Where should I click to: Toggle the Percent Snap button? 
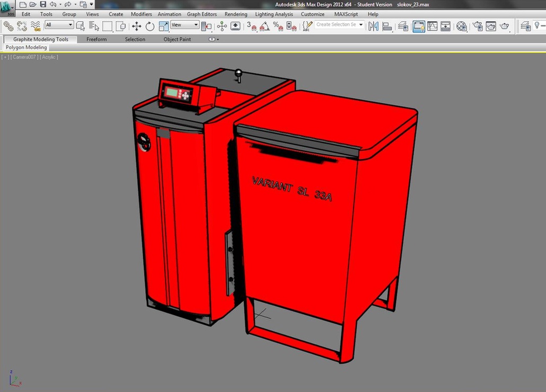278,26
